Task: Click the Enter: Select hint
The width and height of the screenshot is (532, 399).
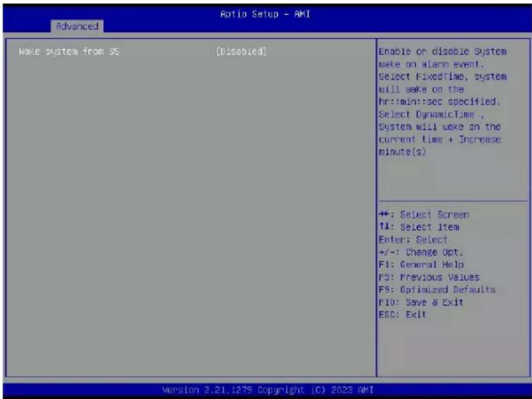Action: coord(413,239)
